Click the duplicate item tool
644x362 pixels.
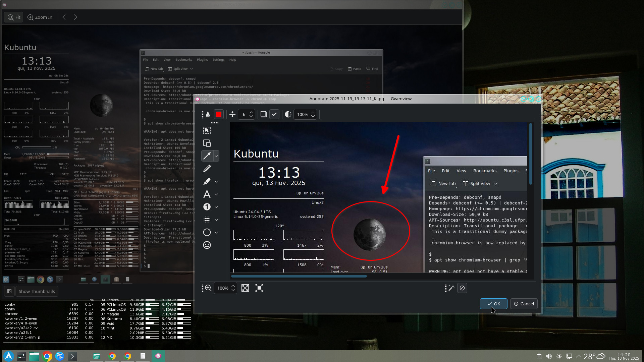pos(207,143)
